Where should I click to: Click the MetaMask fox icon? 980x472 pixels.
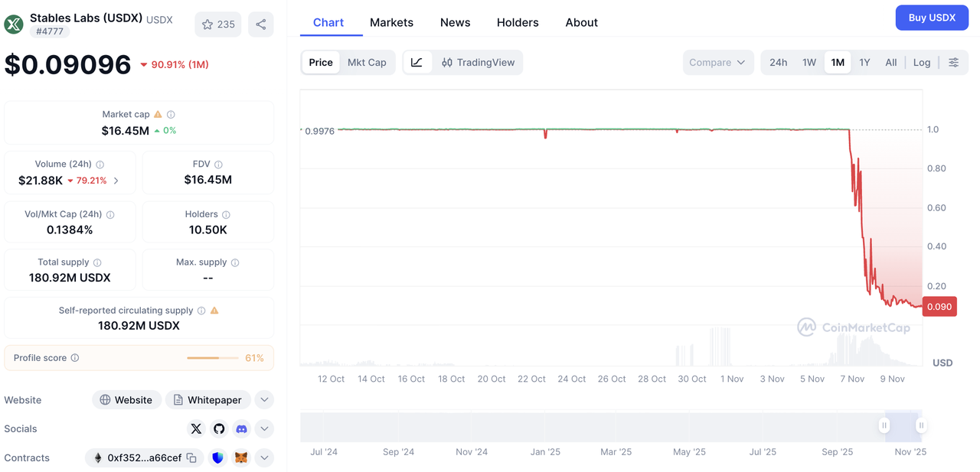(x=240, y=458)
